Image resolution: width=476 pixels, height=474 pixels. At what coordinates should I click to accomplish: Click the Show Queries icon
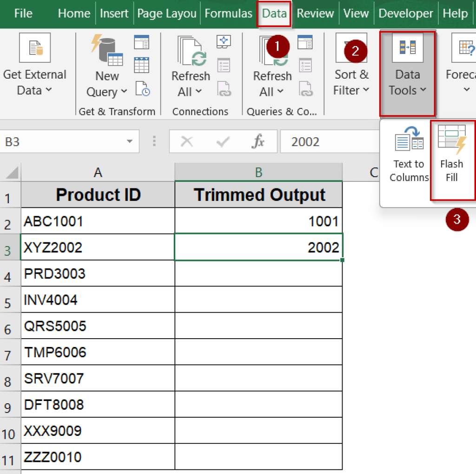tap(142, 42)
